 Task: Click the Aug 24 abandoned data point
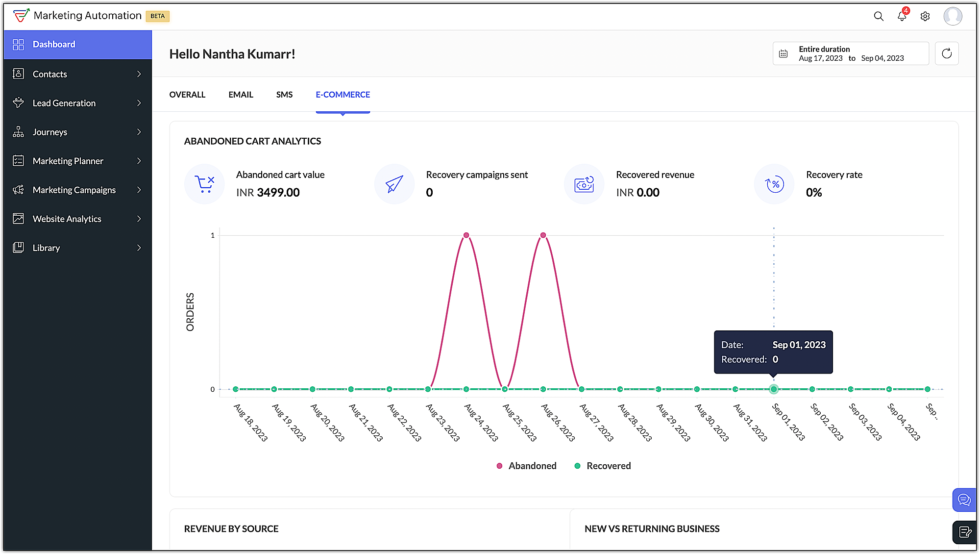[466, 235]
